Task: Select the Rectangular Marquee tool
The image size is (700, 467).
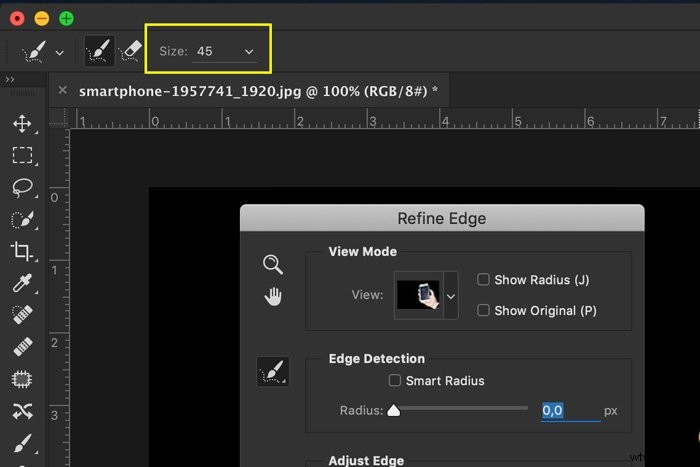Action: (22, 155)
